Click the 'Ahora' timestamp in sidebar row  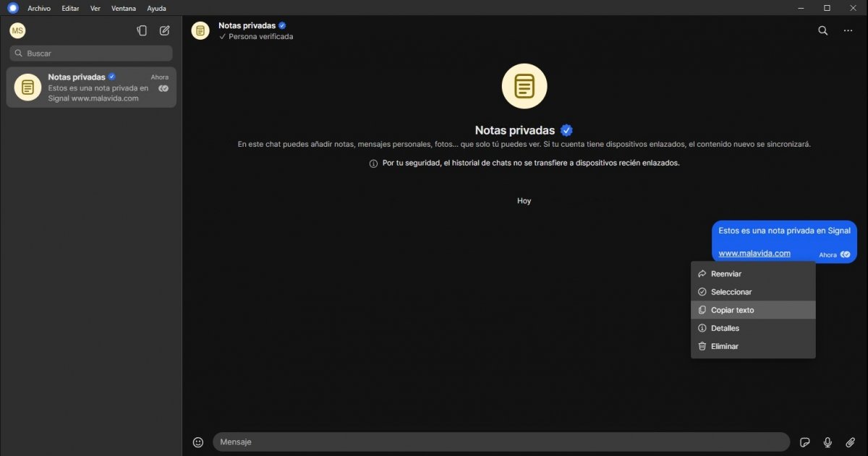point(159,77)
